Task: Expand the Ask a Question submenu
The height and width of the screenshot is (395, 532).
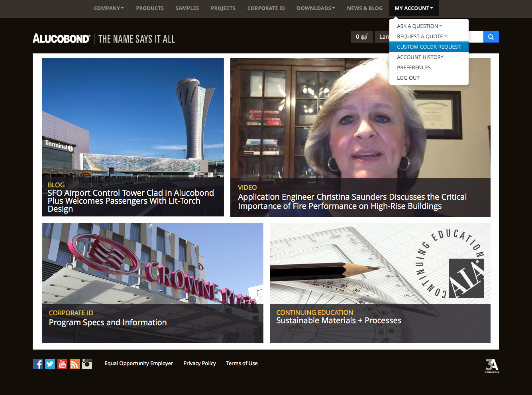Action: pyautogui.click(x=419, y=26)
